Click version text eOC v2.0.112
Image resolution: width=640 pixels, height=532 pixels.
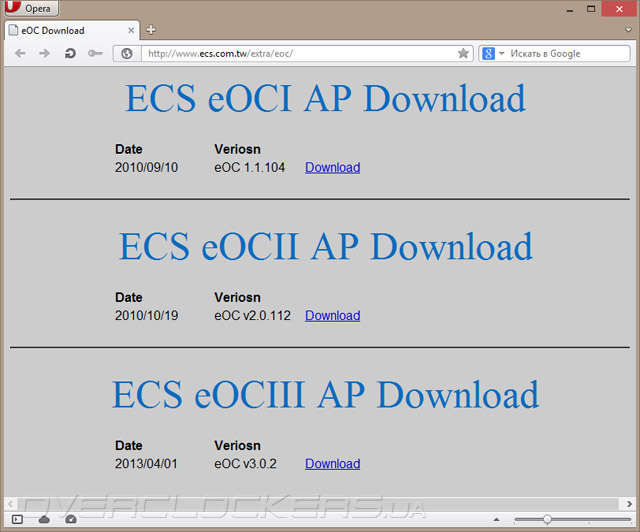click(252, 316)
